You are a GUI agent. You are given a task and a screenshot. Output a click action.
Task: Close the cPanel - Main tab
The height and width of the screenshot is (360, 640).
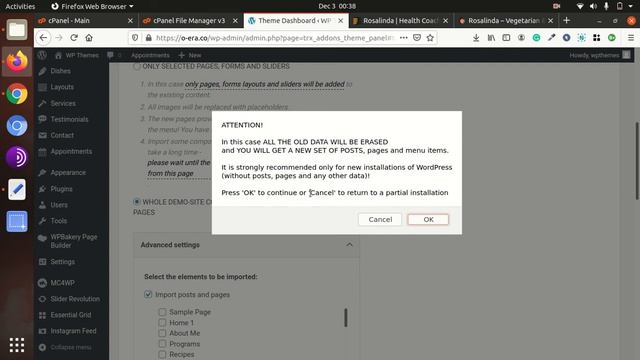click(130, 20)
